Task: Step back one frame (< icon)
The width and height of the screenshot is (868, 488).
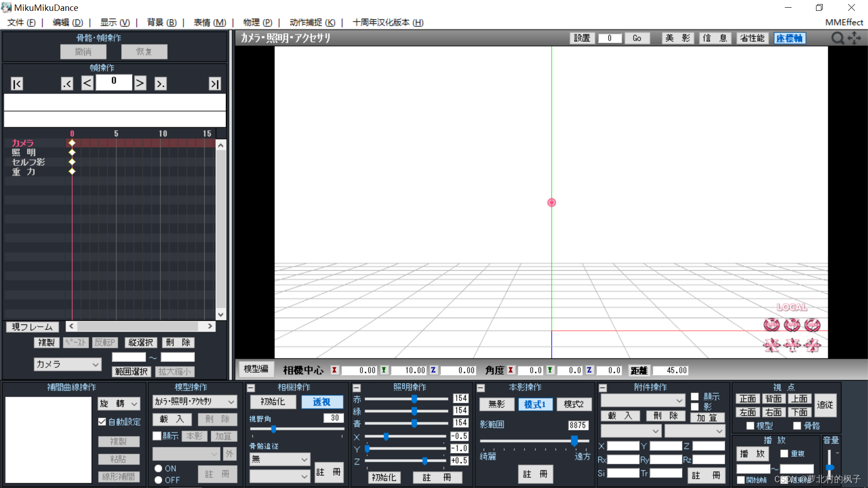Action: (87, 83)
